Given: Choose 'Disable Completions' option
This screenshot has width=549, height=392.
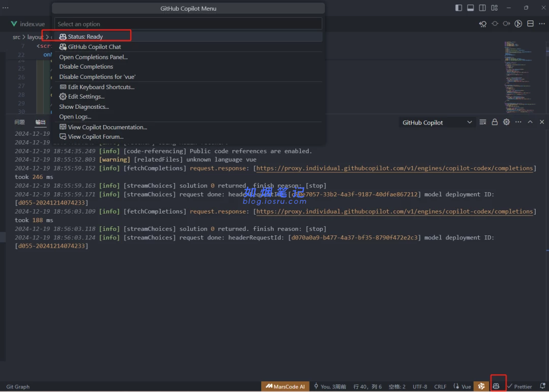Looking at the screenshot, I should pyautogui.click(x=188, y=67).
